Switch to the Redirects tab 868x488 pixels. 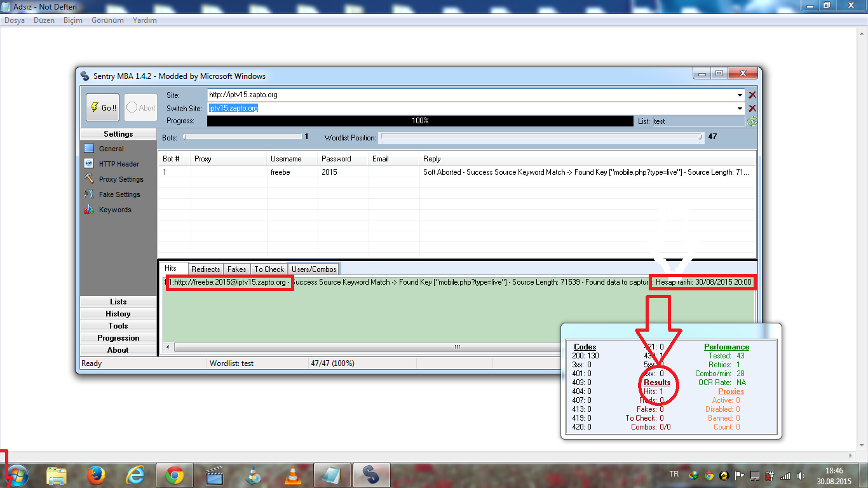coord(205,269)
